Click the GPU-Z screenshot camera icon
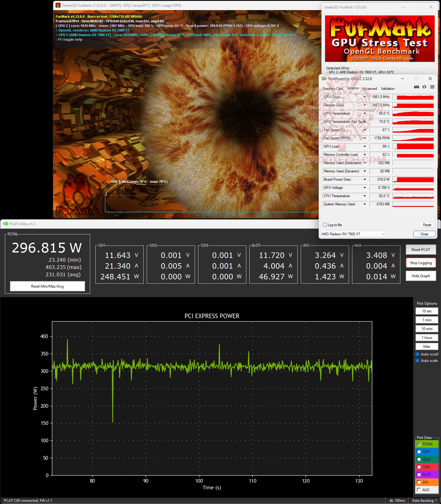 [416, 87]
